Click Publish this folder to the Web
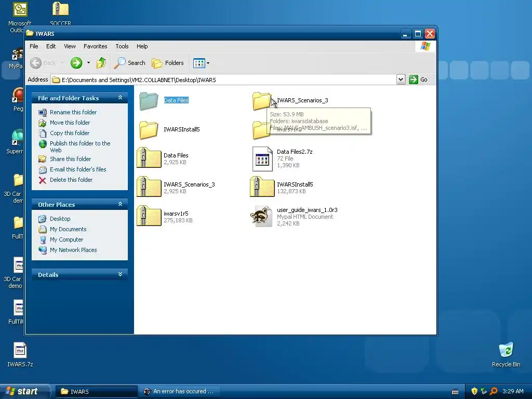532x399 pixels. [x=80, y=147]
